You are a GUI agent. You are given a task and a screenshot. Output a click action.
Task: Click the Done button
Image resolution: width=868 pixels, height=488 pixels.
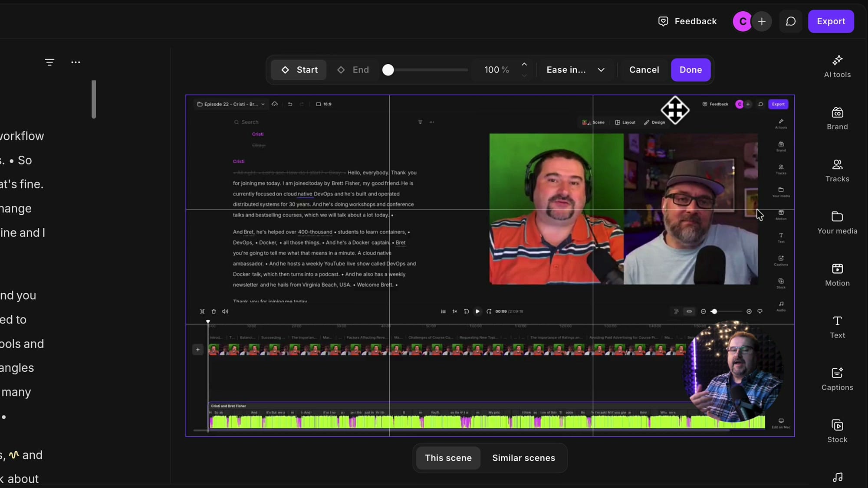tap(690, 70)
